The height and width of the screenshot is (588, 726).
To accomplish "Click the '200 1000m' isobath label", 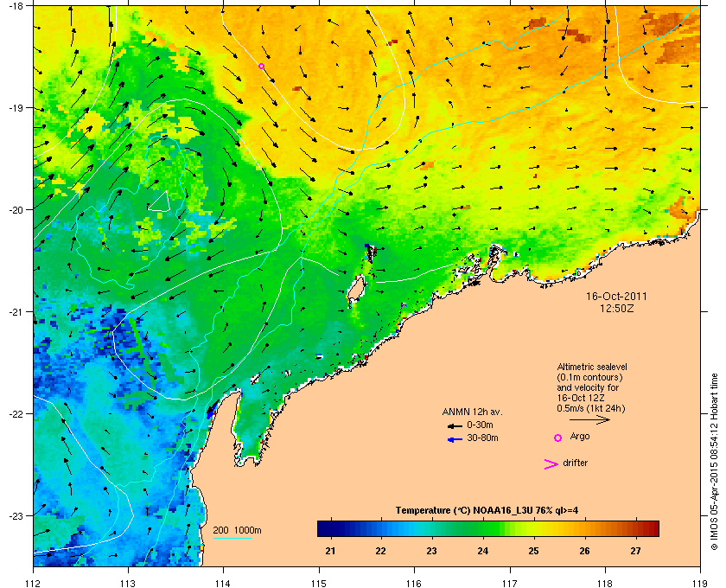I will click(x=237, y=531).
